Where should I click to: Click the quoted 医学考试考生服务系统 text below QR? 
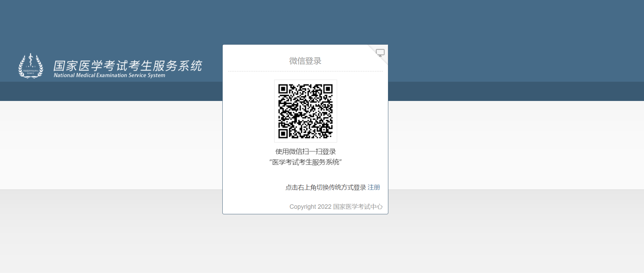[x=306, y=162]
